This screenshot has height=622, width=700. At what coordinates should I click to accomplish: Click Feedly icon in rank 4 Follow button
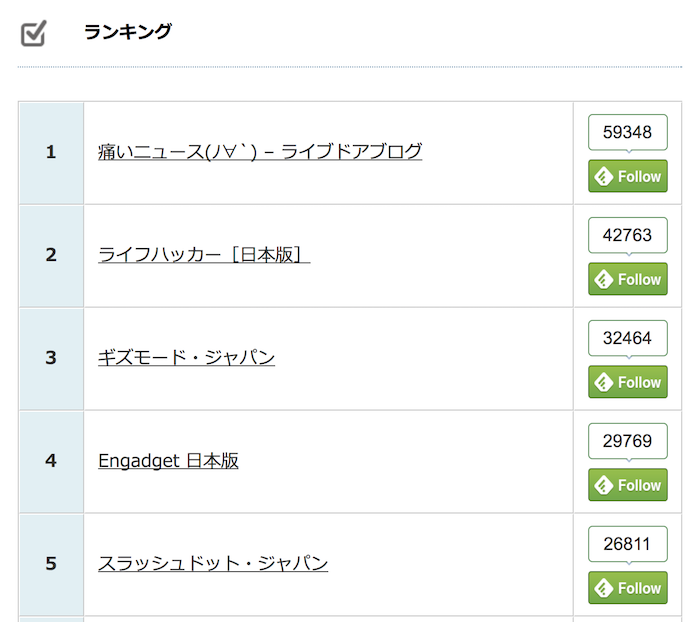pyautogui.click(x=604, y=485)
